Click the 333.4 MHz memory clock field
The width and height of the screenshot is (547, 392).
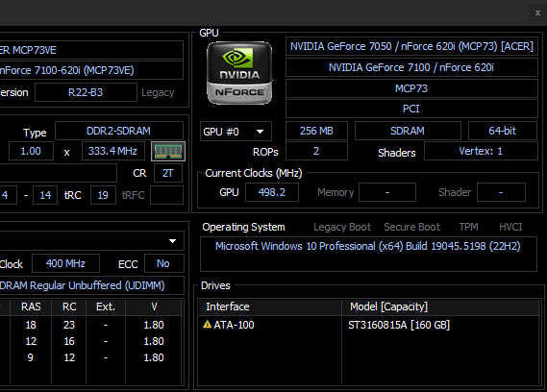113,151
